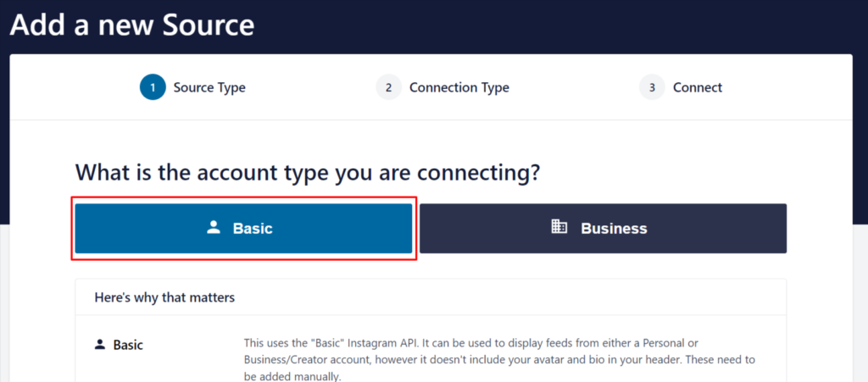868x382 pixels.
Task: Click the bold Basic label in the explanation row
Action: [128, 345]
